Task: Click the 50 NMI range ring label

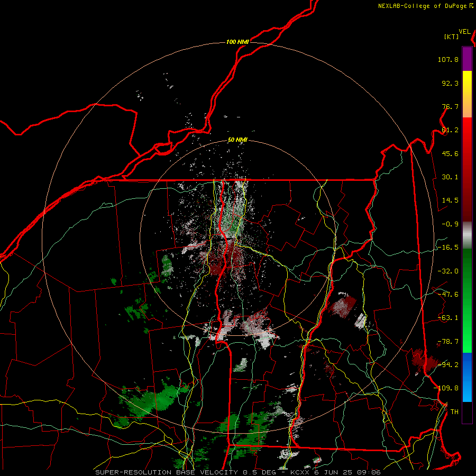Action: click(x=237, y=140)
